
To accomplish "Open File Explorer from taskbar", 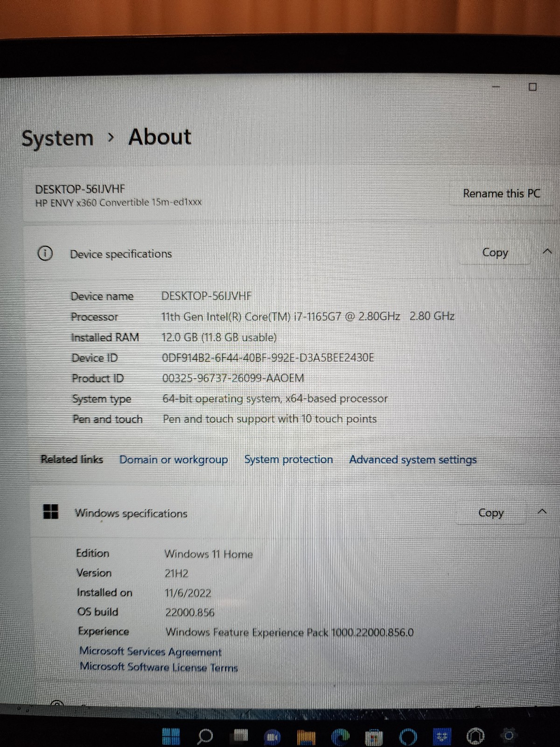I will [x=306, y=737].
